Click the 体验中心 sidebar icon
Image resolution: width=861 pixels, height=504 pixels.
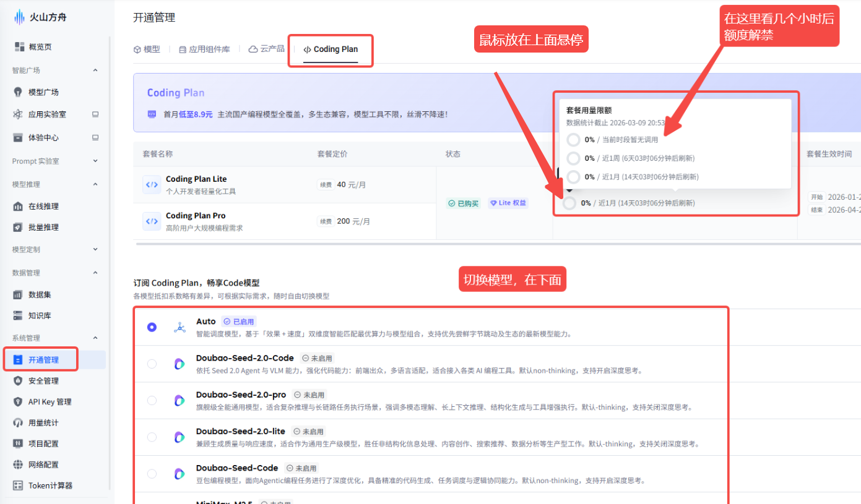pyautogui.click(x=18, y=137)
